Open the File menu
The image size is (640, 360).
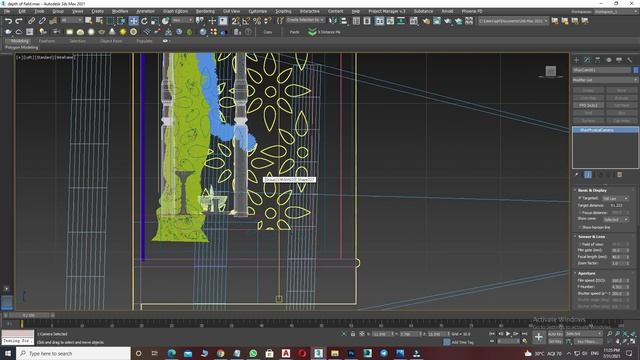tap(7, 11)
